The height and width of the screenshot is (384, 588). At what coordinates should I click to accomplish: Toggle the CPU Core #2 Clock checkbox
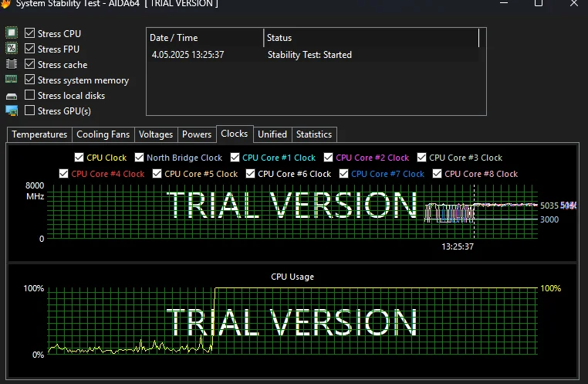[328, 158]
